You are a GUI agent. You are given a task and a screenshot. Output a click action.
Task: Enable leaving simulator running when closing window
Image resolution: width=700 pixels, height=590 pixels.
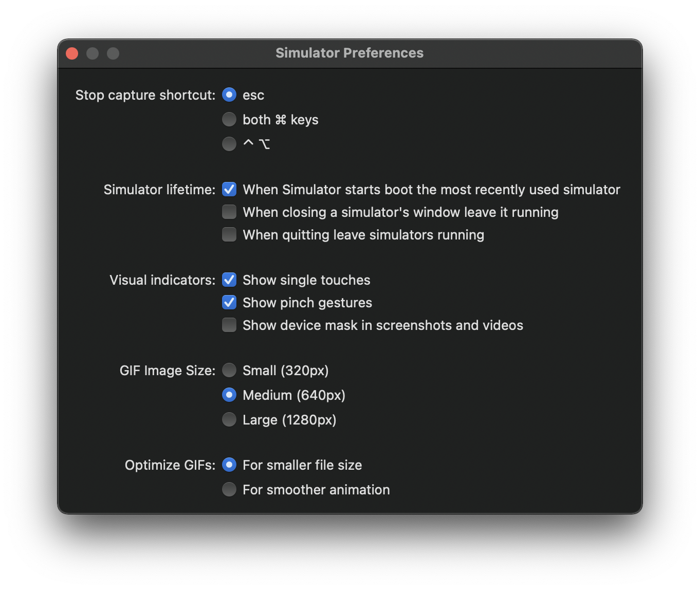click(x=229, y=212)
